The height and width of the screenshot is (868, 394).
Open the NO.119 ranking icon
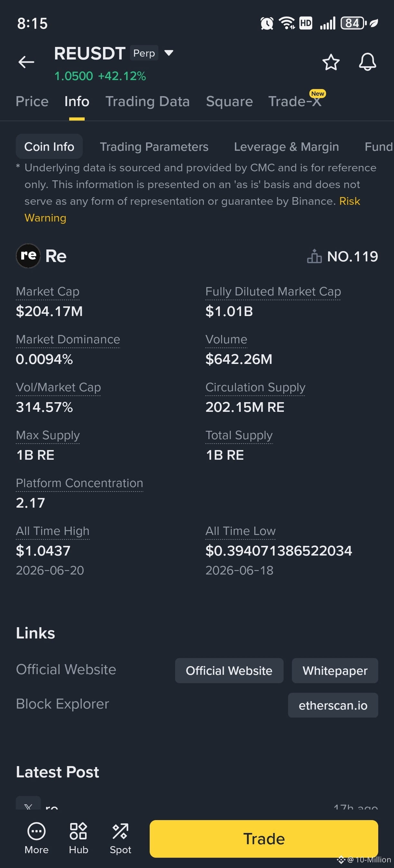[314, 256]
